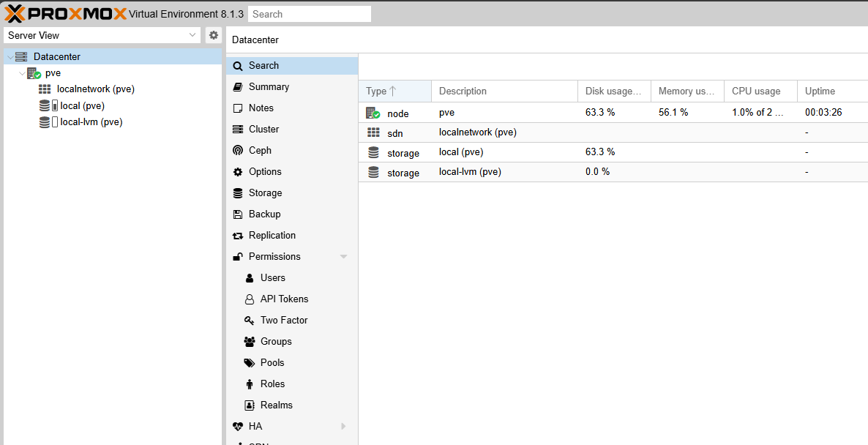Sort by the Uptime column header
Image resolution: width=868 pixels, height=445 pixels.
pos(833,91)
